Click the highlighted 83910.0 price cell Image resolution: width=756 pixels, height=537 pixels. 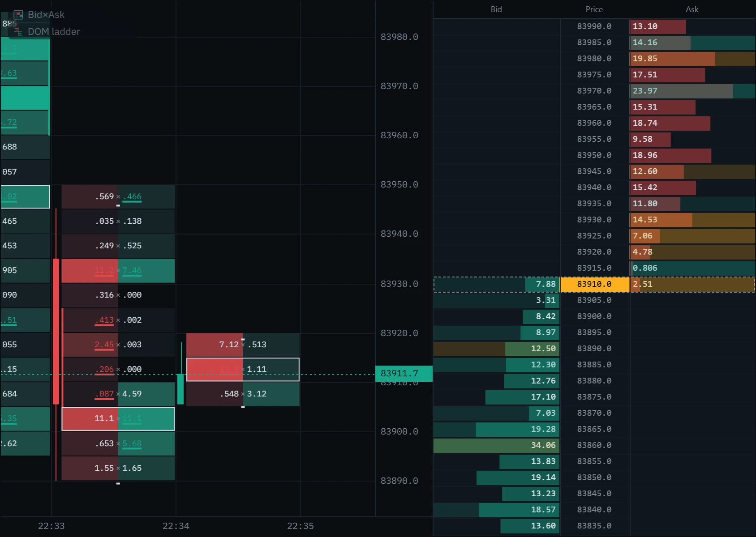point(595,284)
